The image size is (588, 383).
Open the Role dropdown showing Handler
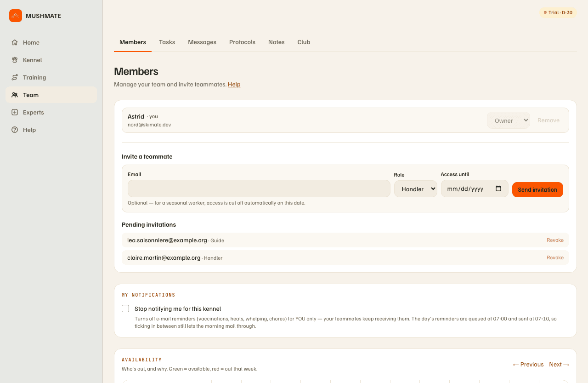pyautogui.click(x=415, y=189)
